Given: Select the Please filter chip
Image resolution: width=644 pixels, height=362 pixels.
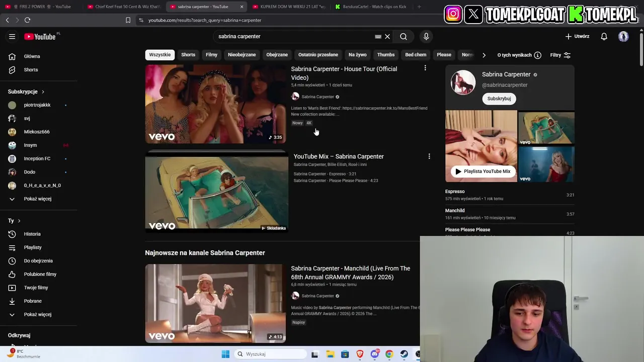Looking at the screenshot, I should pos(444,55).
